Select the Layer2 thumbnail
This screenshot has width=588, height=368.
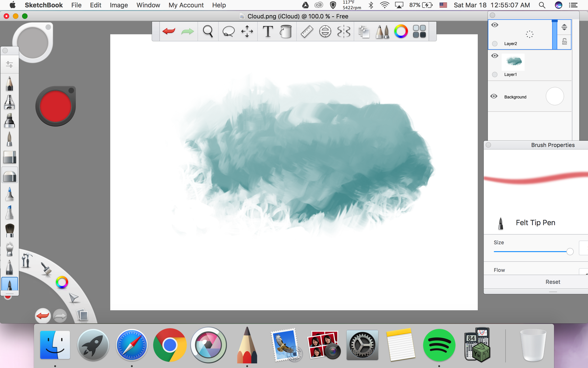point(529,34)
